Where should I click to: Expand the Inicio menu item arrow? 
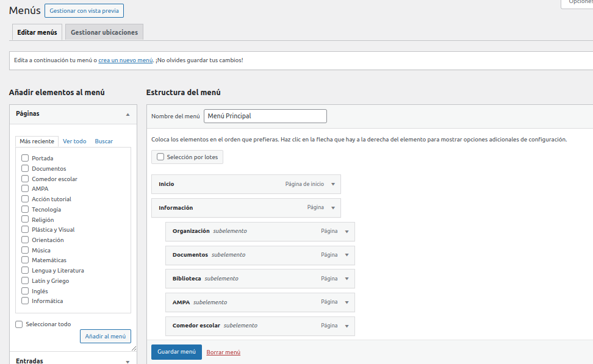[x=333, y=184]
